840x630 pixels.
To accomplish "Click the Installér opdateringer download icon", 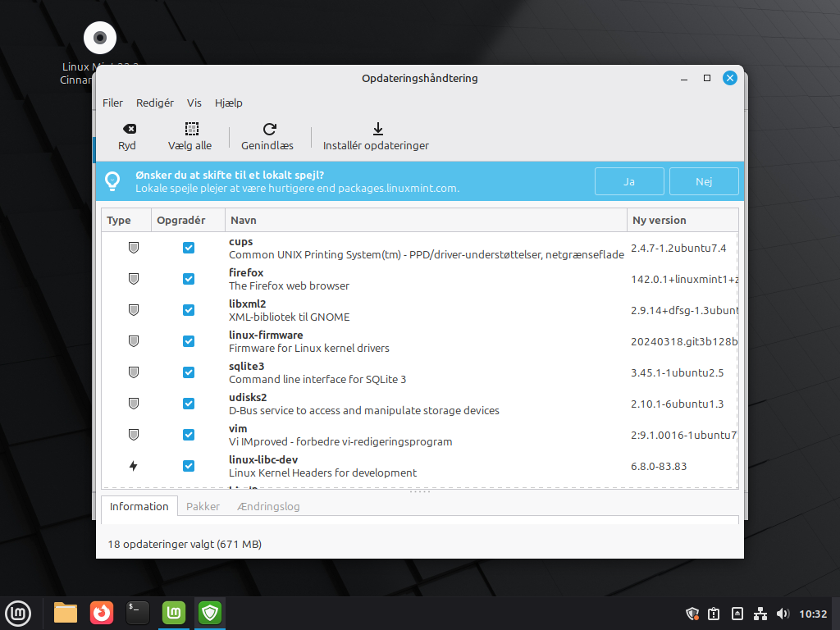I will [x=377, y=130].
